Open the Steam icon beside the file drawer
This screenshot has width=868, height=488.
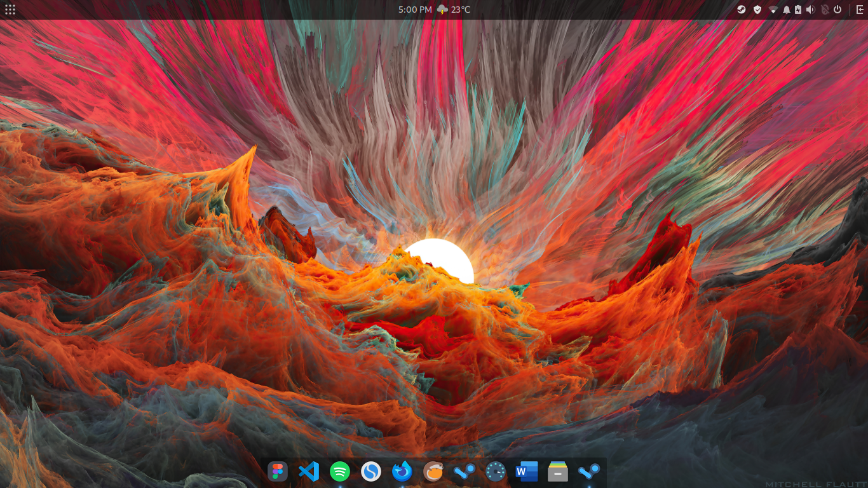point(589,471)
